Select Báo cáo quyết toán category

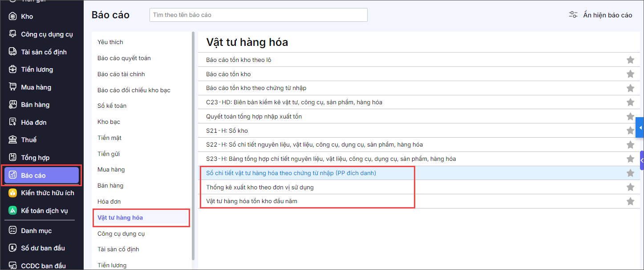(124, 58)
